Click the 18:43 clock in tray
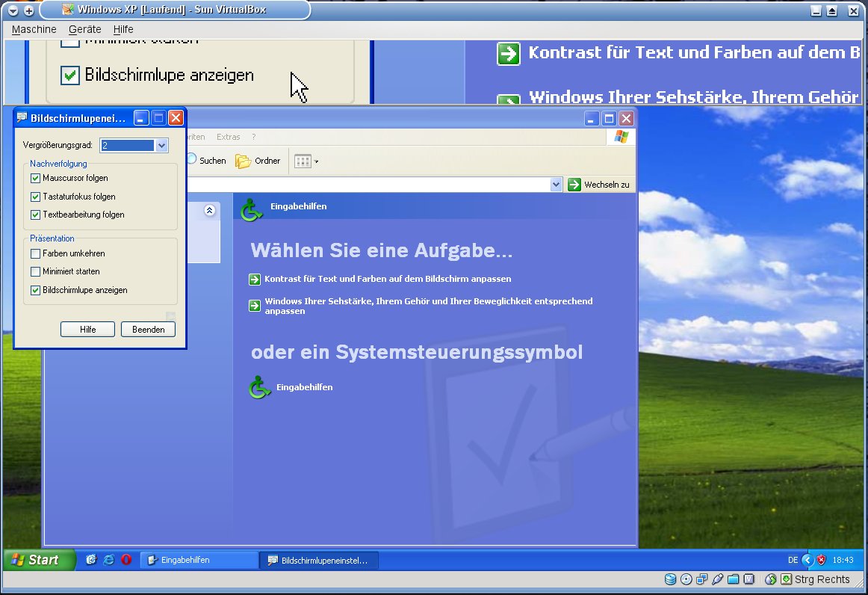This screenshot has width=868, height=595. pyautogui.click(x=843, y=560)
